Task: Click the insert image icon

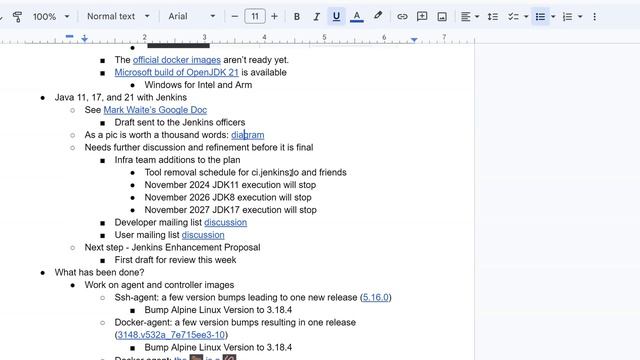Action: pos(442,17)
